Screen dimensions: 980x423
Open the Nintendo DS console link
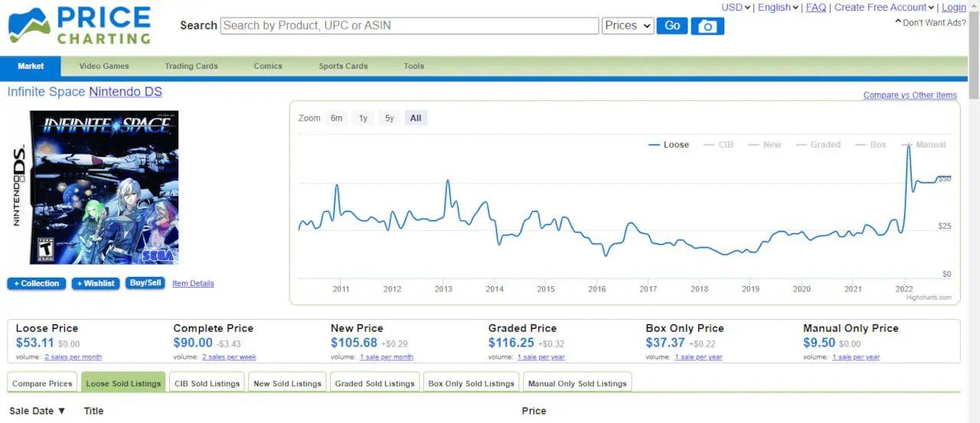[x=126, y=92]
